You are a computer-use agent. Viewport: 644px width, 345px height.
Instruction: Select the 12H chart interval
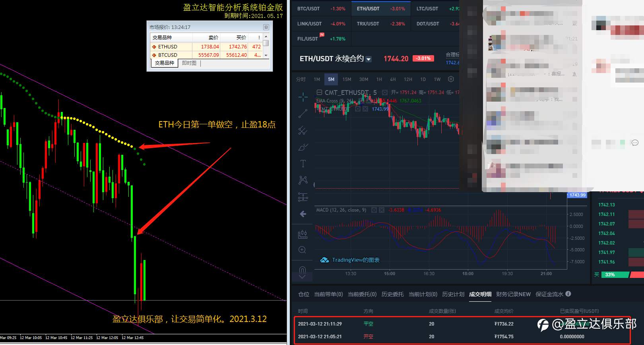[408, 79]
